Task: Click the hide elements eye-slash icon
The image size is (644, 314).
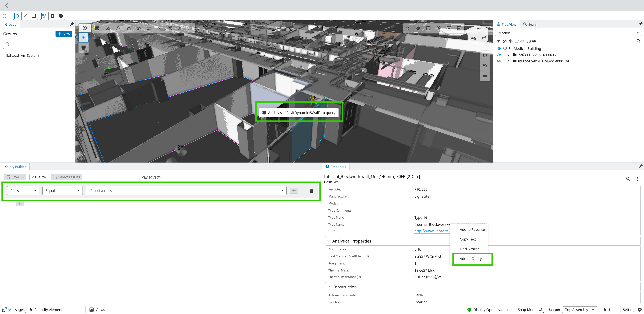Action: point(139,28)
